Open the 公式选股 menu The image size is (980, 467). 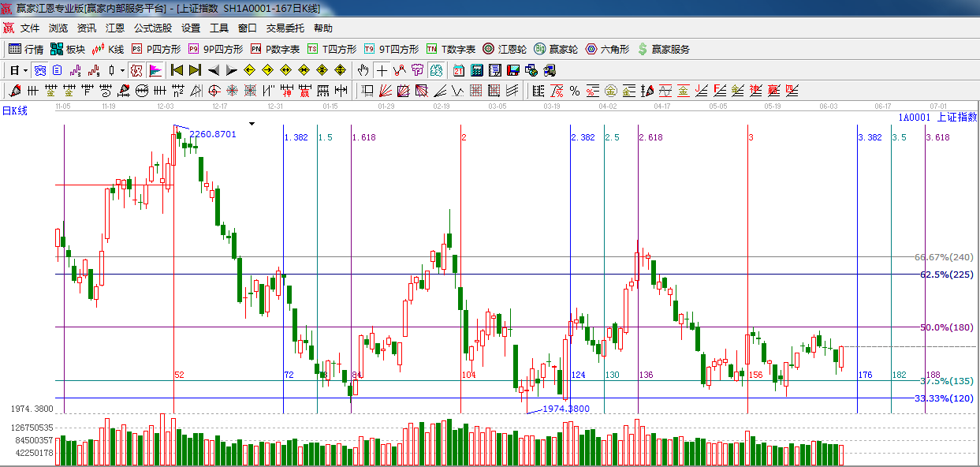coord(152,28)
